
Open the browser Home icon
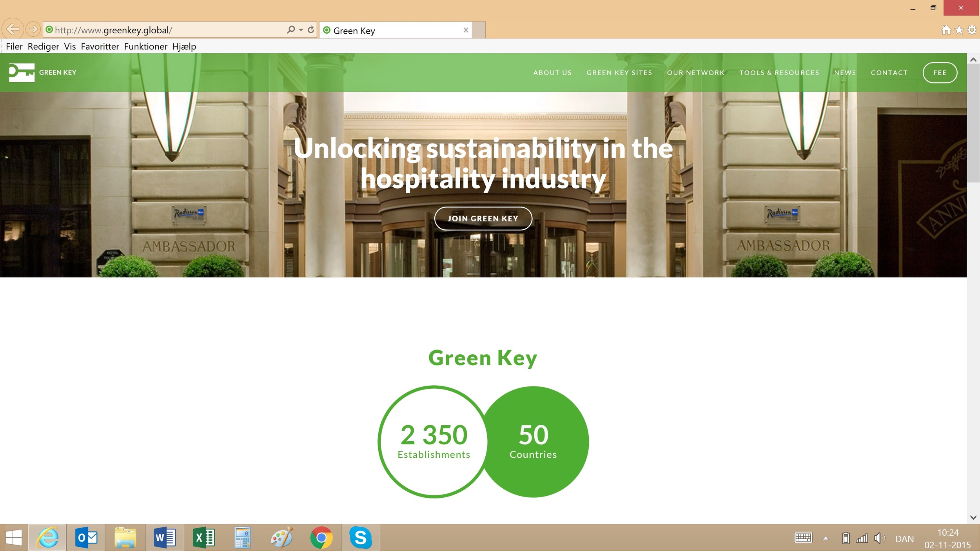[x=946, y=30]
